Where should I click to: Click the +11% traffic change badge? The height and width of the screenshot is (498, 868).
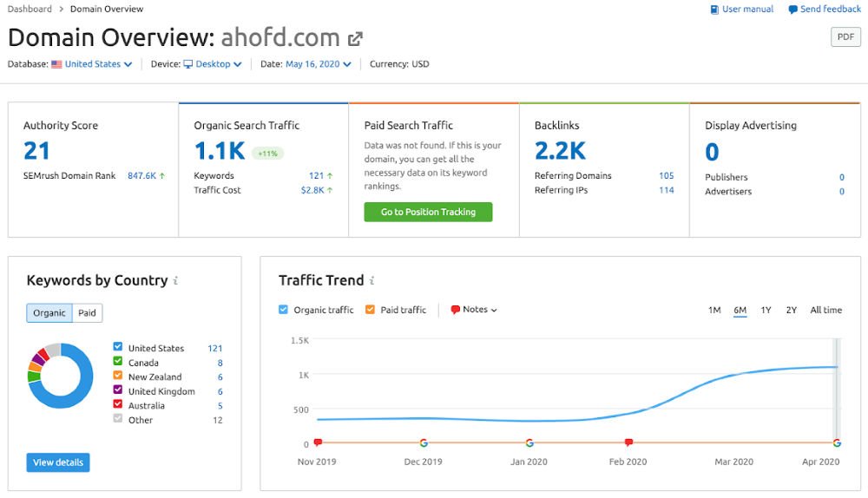pyautogui.click(x=268, y=154)
